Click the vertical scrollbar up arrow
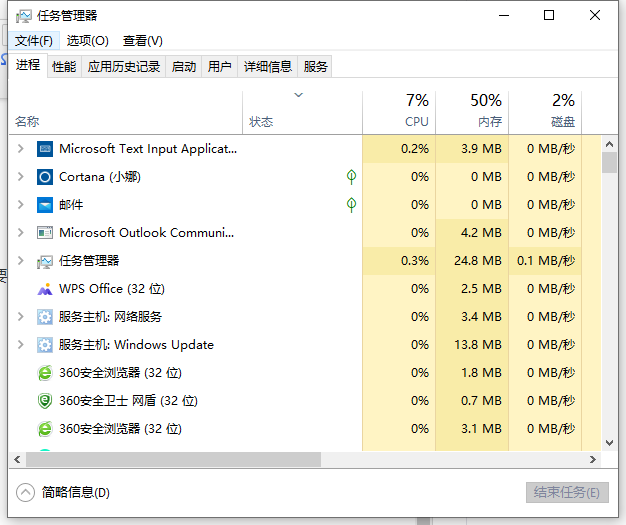Image resolution: width=626 pixels, height=525 pixels. [609, 145]
